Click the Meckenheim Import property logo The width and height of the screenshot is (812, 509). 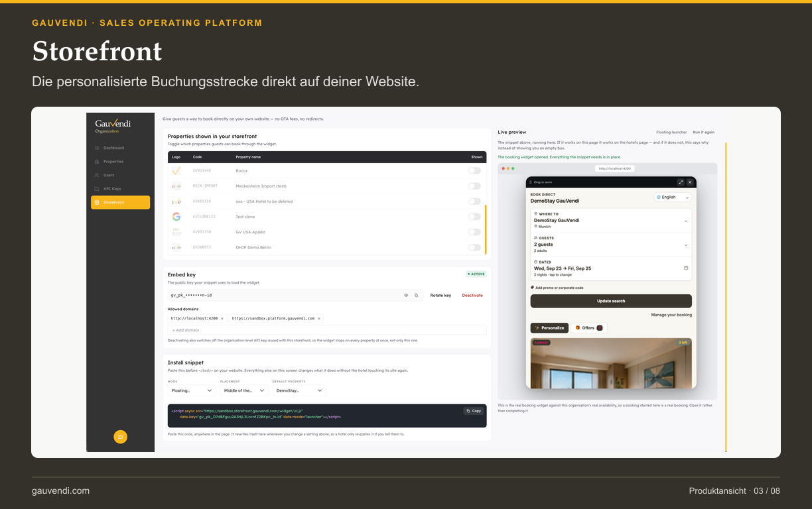click(176, 186)
